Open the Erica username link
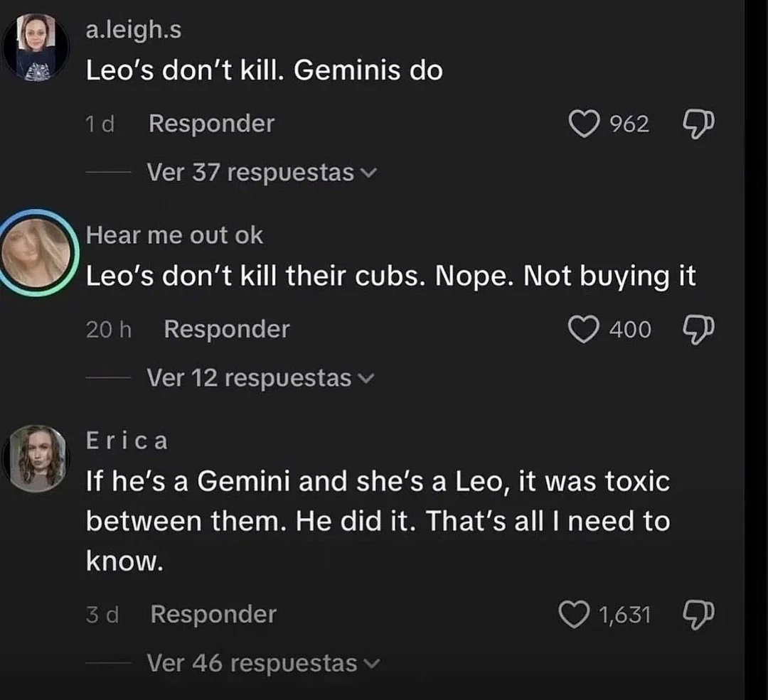768x700 pixels. (127, 441)
